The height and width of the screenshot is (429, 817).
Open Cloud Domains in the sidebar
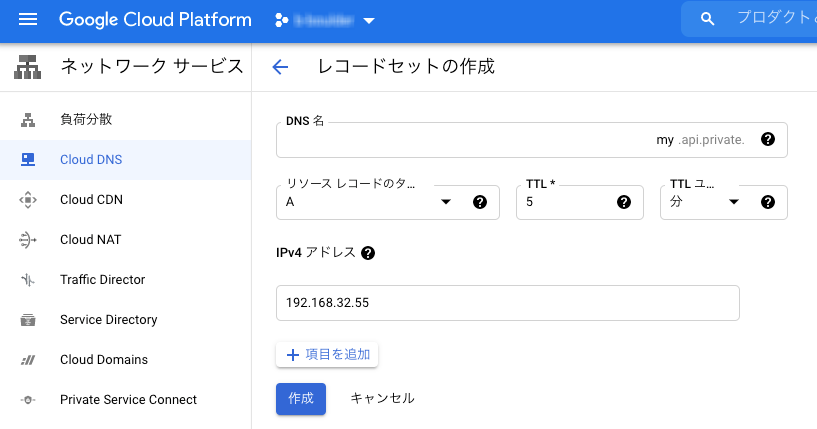click(x=126, y=360)
